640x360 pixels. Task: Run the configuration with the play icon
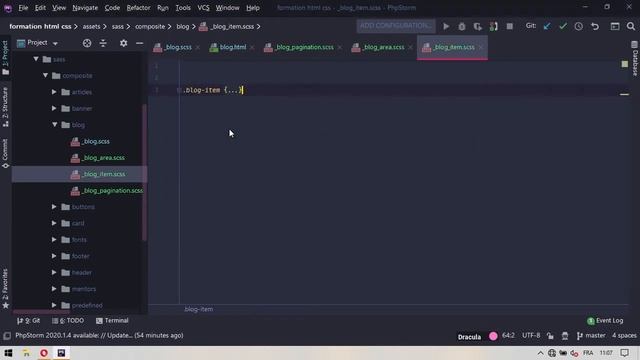click(x=446, y=27)
